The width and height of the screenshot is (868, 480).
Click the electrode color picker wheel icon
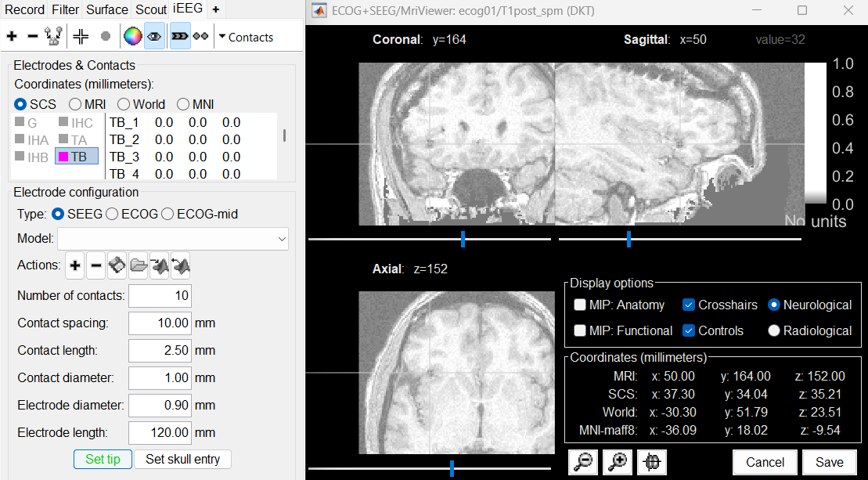[132, 37]
